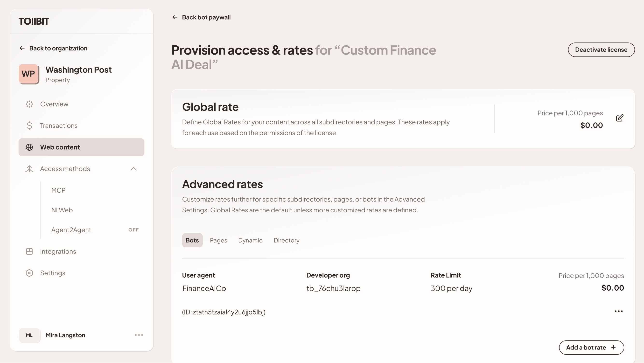The height and width of the screenshot is (363, 644).
Task: Open Integrations via its sidebar icon
Action: (x=29, y=251)
